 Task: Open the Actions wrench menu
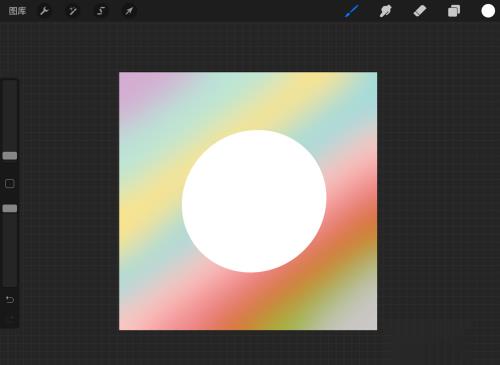coord(44,11)
